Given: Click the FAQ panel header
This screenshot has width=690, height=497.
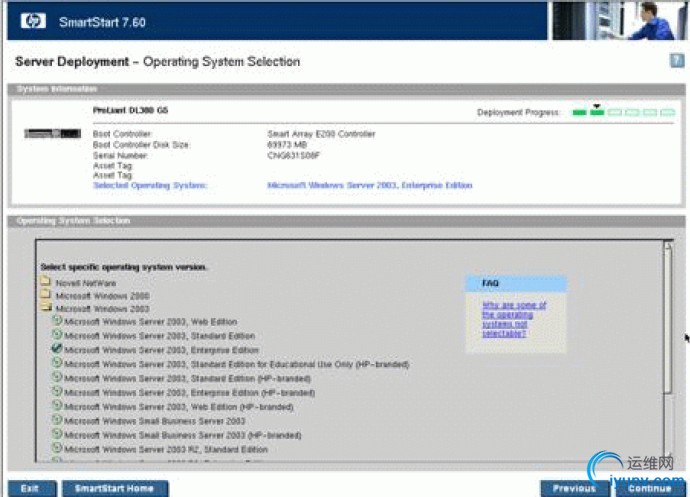Looking at the screenshot, I should pyautogui.click(x=516, y=283).
